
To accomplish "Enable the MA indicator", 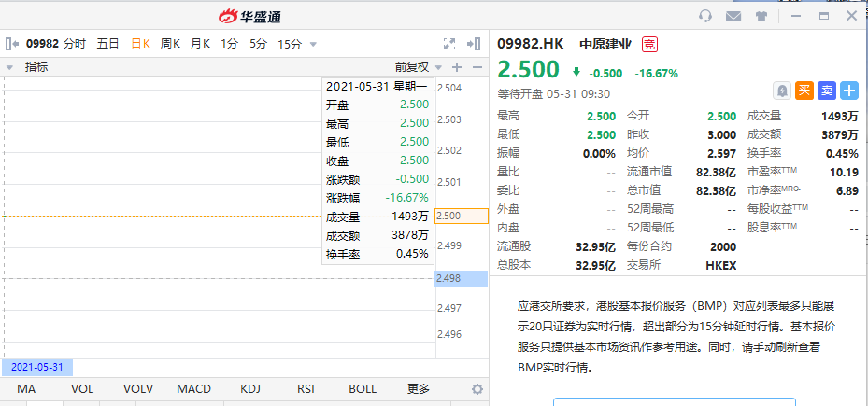I will 26,389.
